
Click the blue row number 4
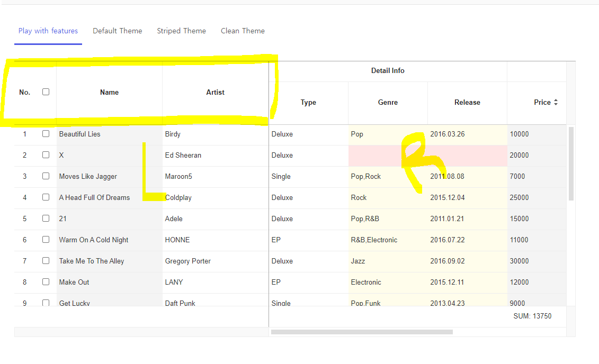tap(24, 197)
